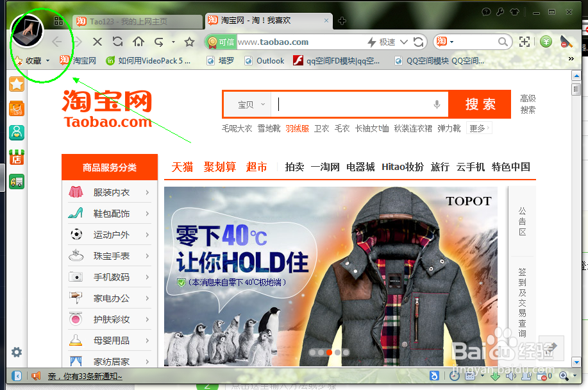Click the www.taobao.com address bar
Viewport: 588px width, 390px height.
(300, 42)
